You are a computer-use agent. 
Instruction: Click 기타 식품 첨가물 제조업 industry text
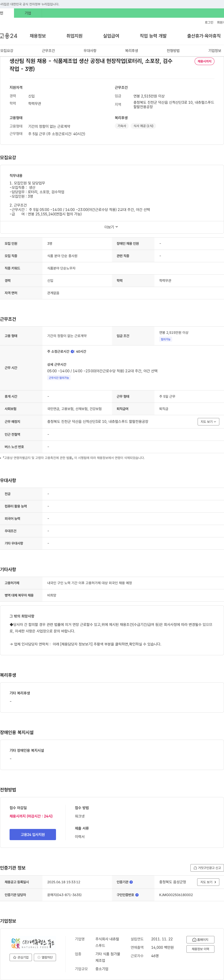pyautogui.click(x=108, y=958)
